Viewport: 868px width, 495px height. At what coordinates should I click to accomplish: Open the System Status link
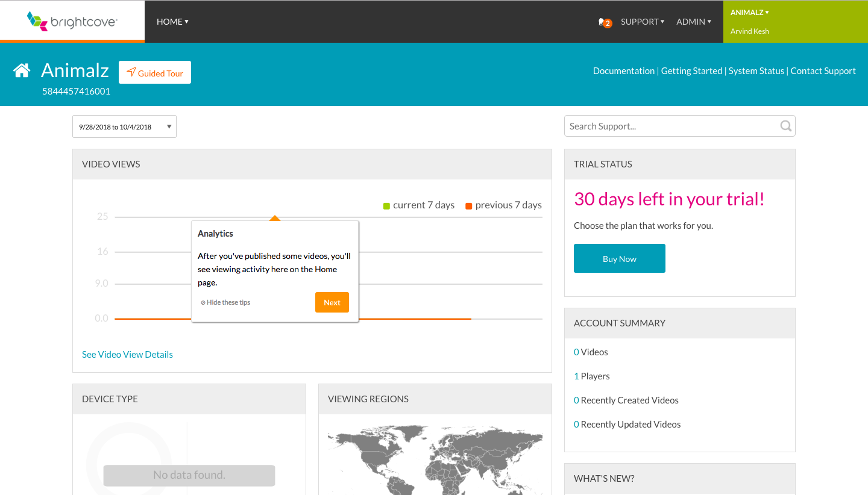(756, 71)
